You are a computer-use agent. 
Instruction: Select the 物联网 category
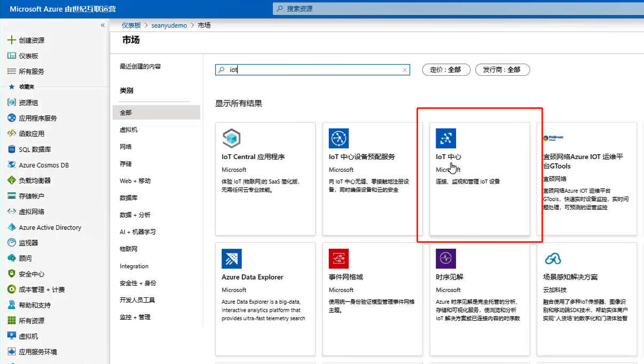click(129, 249)
